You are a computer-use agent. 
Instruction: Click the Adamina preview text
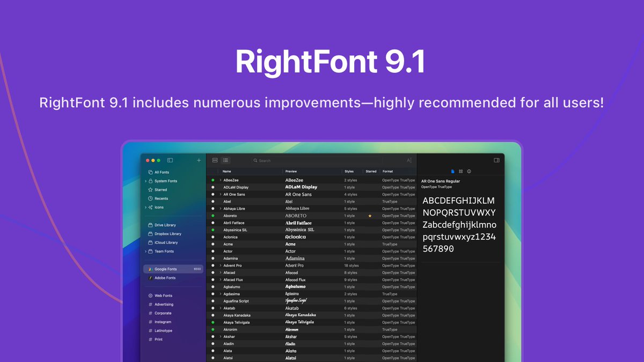[295, 258]
